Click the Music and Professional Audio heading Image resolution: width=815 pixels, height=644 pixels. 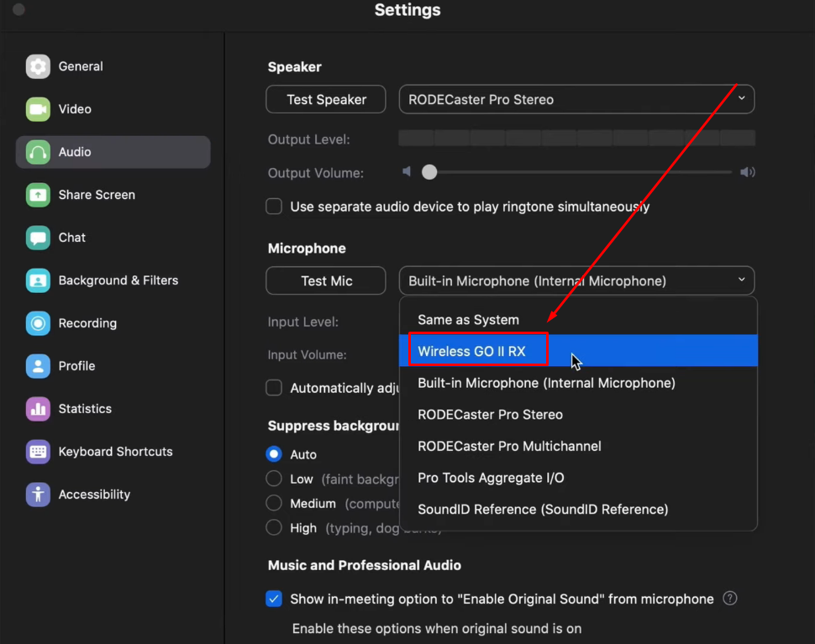tap(365, 565)
